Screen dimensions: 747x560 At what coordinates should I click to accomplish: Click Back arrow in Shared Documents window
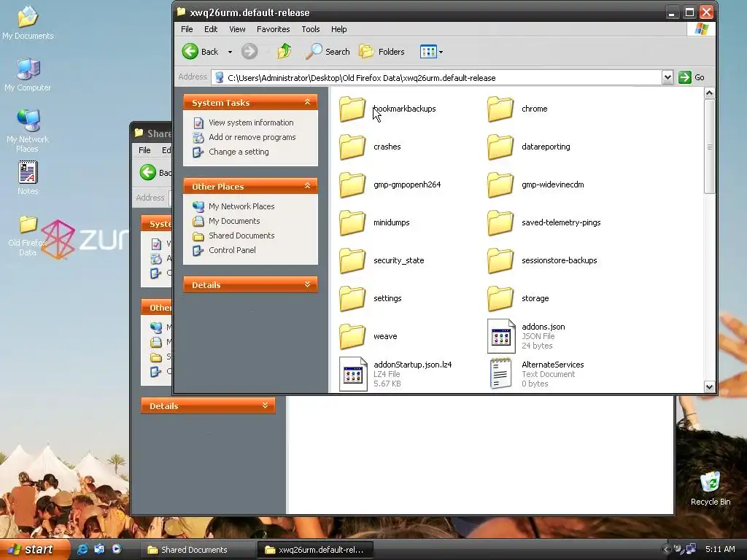(x=148, y=172)
